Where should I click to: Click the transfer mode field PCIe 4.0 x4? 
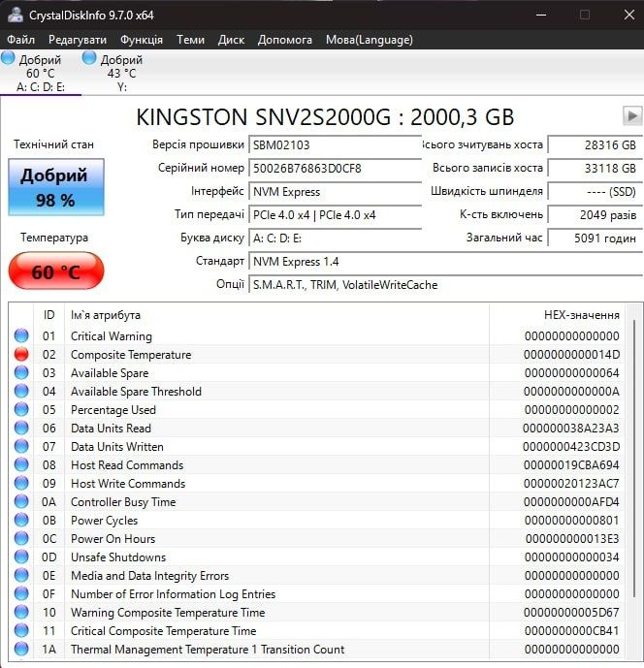pyautogui.click(x=335, y=214)
